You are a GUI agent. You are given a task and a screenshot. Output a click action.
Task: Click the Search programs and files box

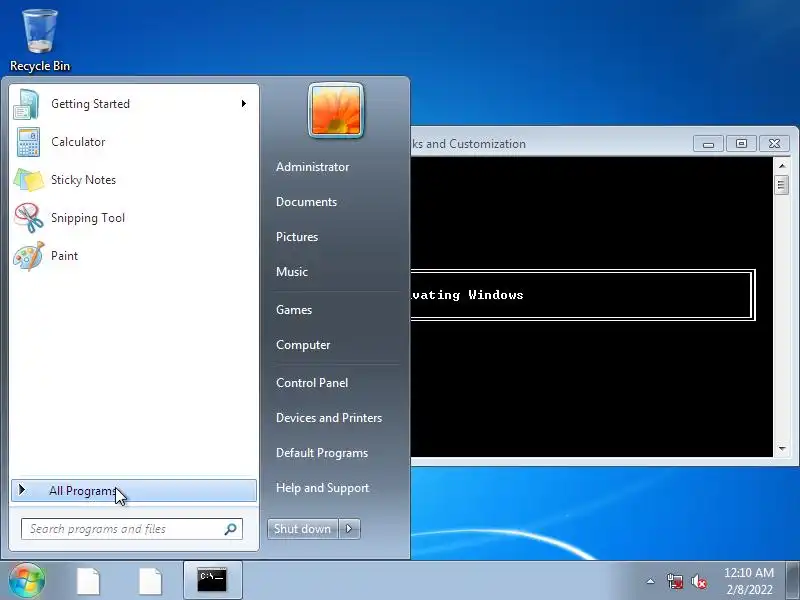click(132, 529)
